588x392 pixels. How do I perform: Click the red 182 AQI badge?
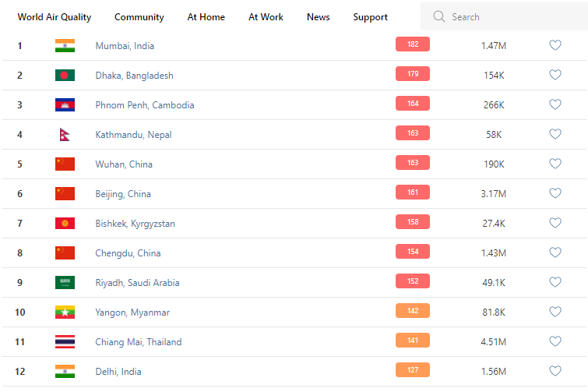click(x=413, y=44)
